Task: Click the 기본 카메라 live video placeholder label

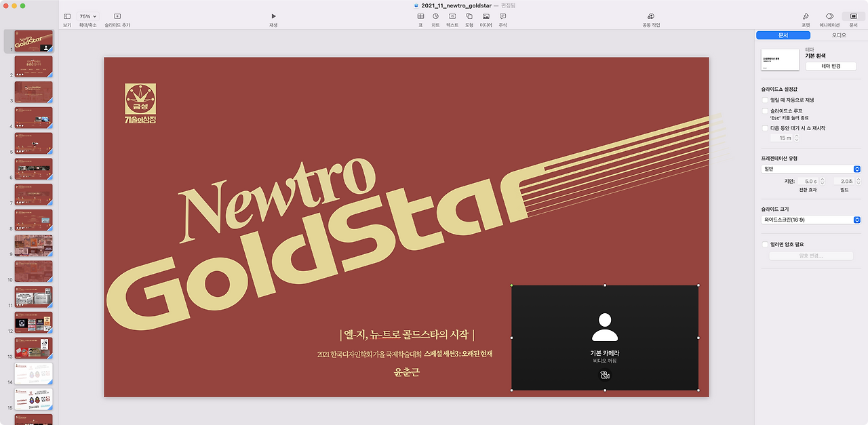Action: [605, 353]
